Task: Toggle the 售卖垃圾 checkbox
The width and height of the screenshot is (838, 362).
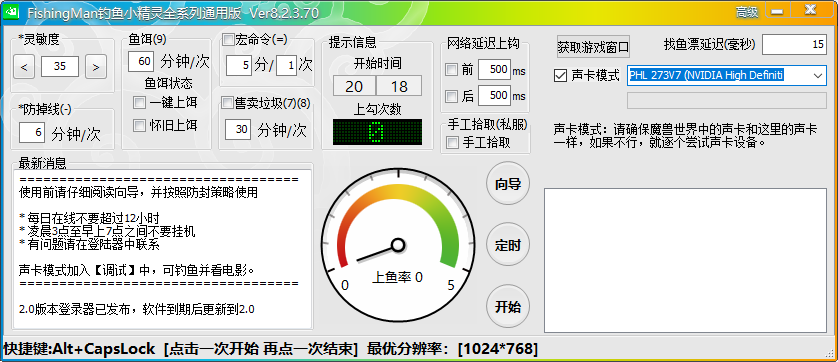Action: 228,102
